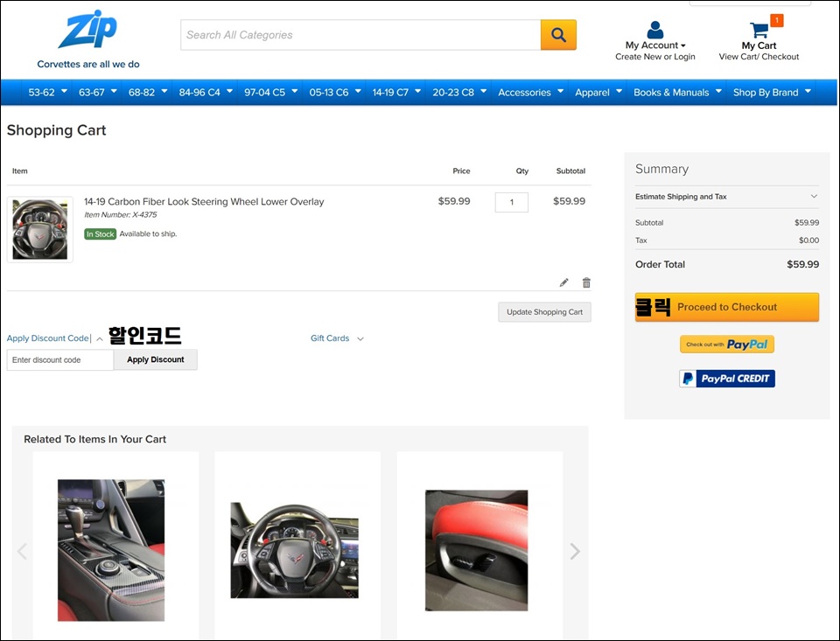The image size is (840, 641).
Task: Open the Accessories menu
Action: (x=530, y=92)
